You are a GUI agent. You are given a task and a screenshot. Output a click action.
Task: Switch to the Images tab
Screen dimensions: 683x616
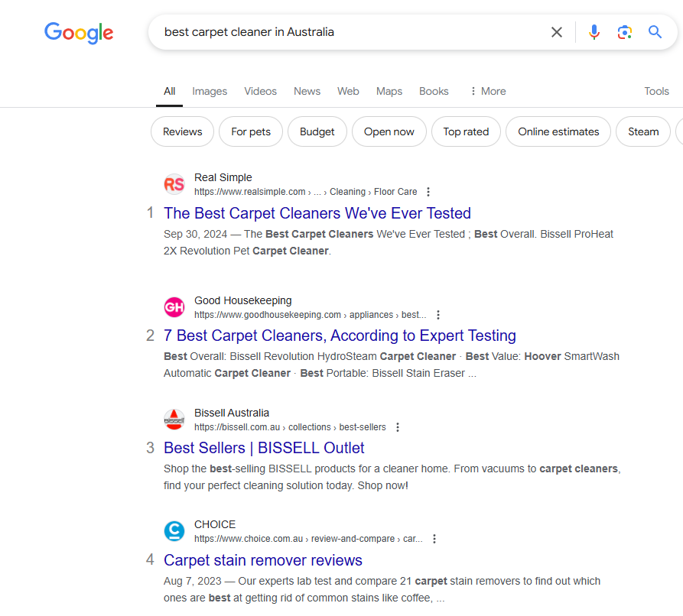[x=210, y=92]
